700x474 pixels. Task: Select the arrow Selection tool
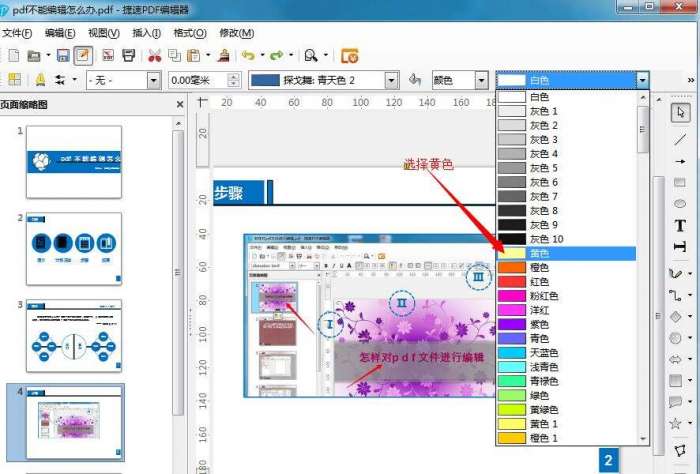pyautogui.click(x=680, y=112)
